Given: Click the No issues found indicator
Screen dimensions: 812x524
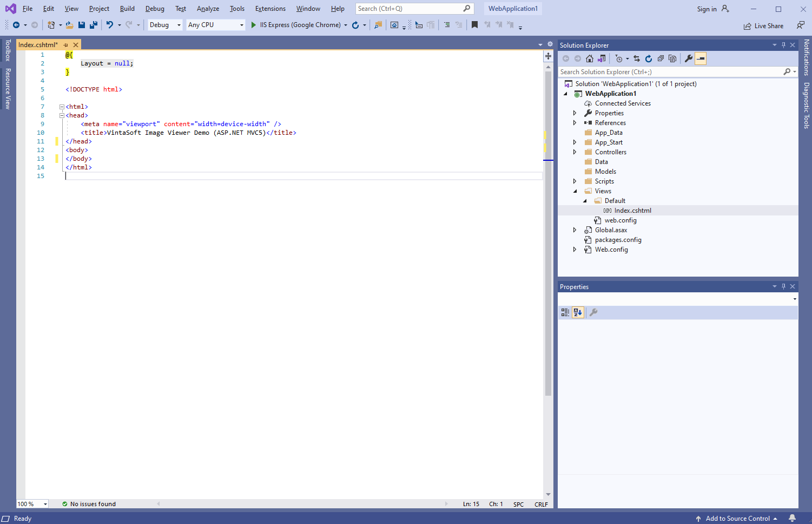Looking at the screenshot, I should pyautogui.click(x=89, y=504).
